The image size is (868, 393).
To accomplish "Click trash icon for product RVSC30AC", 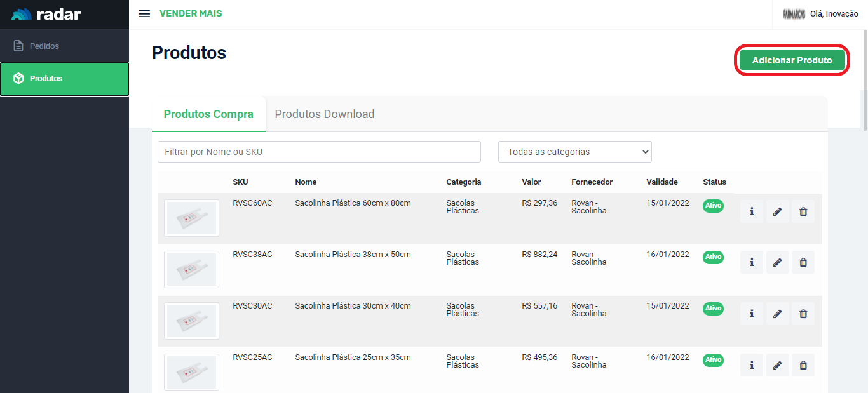I will point(803,314).
